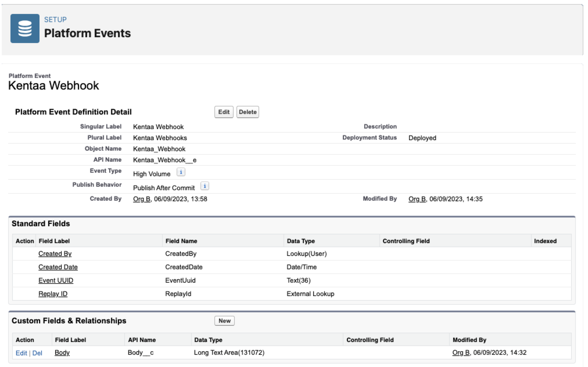This screenshot has height=367, width=588.
Task: Open Org B link in Modified By detail row
Action: [417, 199]
